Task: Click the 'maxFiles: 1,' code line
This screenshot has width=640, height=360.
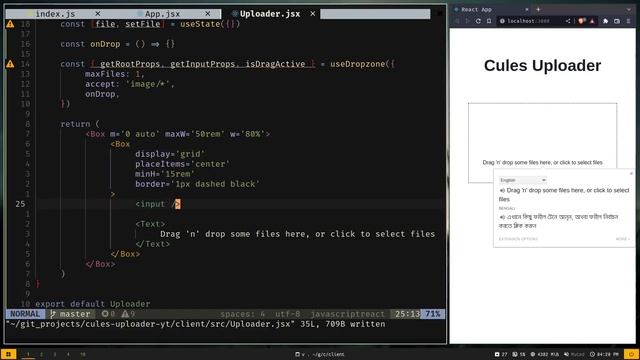Action: (115, 74)
